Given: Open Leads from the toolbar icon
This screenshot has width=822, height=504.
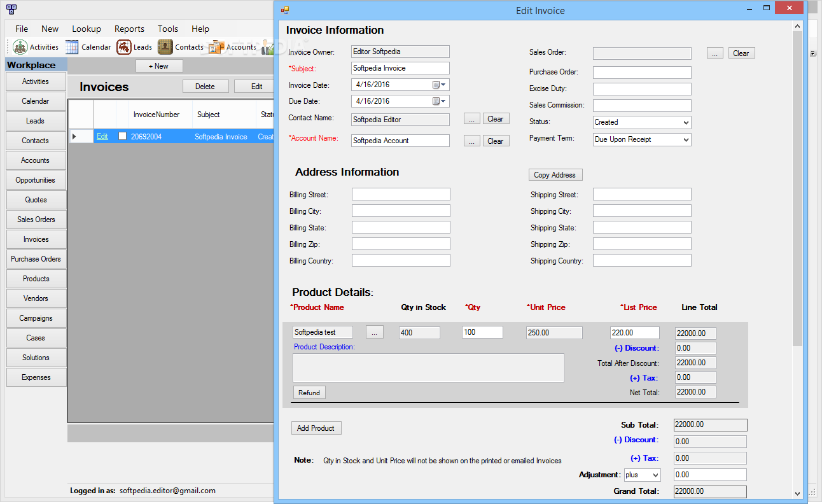Looking at the screenshot, I should tap(124, 47).
